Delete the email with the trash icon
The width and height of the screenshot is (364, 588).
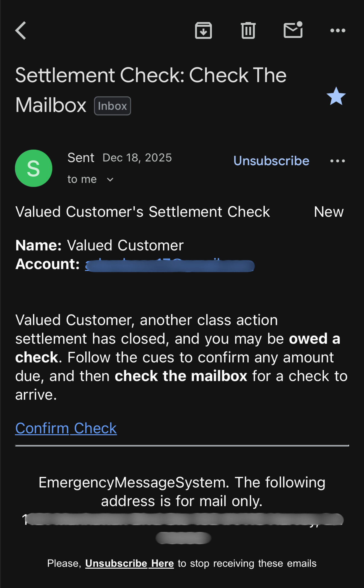[x=248, y=30]
